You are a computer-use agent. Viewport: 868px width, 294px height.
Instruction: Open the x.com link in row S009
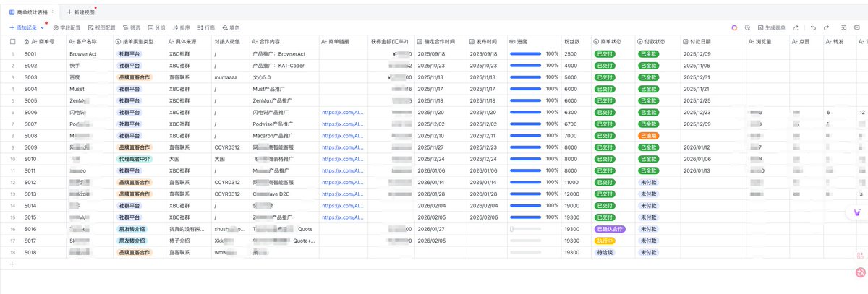[341, 147]
